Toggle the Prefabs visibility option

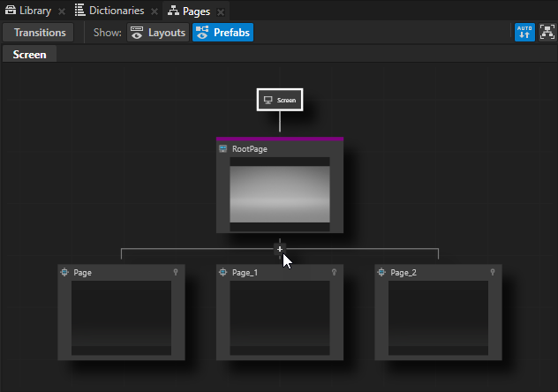pos(222,33)
